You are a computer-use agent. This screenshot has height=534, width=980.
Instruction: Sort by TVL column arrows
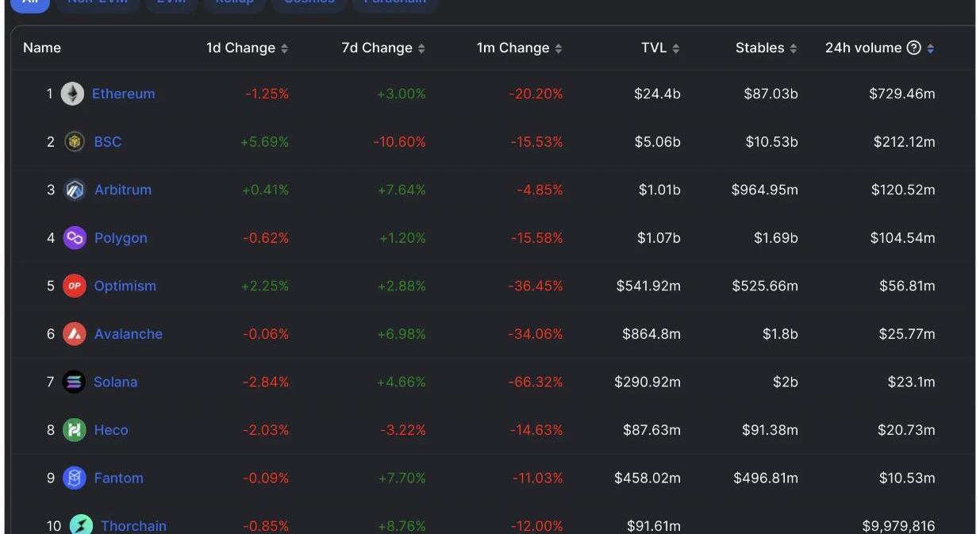676,48
